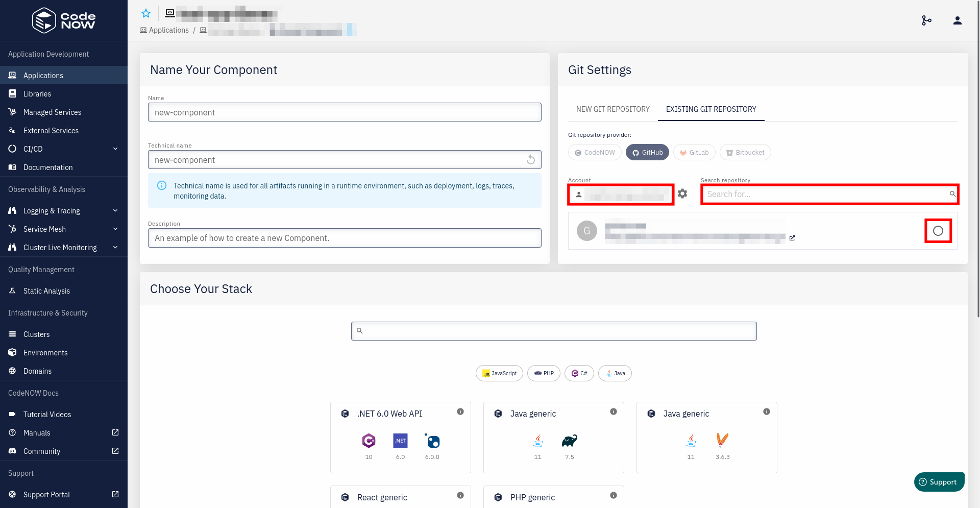The height and width of the screenshot is (508, 980).
Task: Open Support Portal external link icon
Action: click(115, 494)
